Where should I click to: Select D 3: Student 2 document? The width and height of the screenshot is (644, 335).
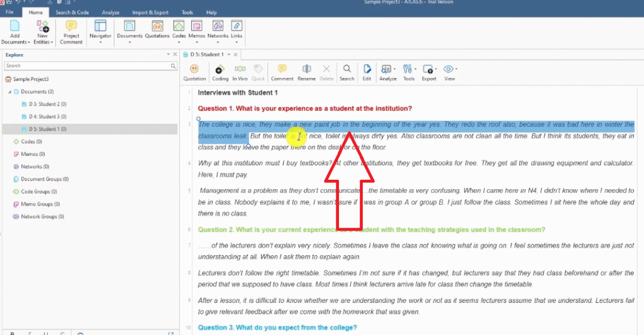(44, 104)
